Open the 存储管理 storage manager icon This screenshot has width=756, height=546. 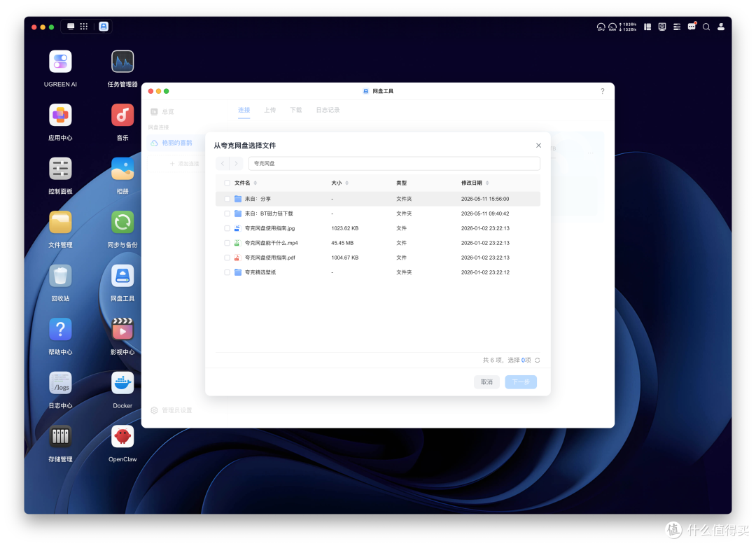[x=60, y=437]
